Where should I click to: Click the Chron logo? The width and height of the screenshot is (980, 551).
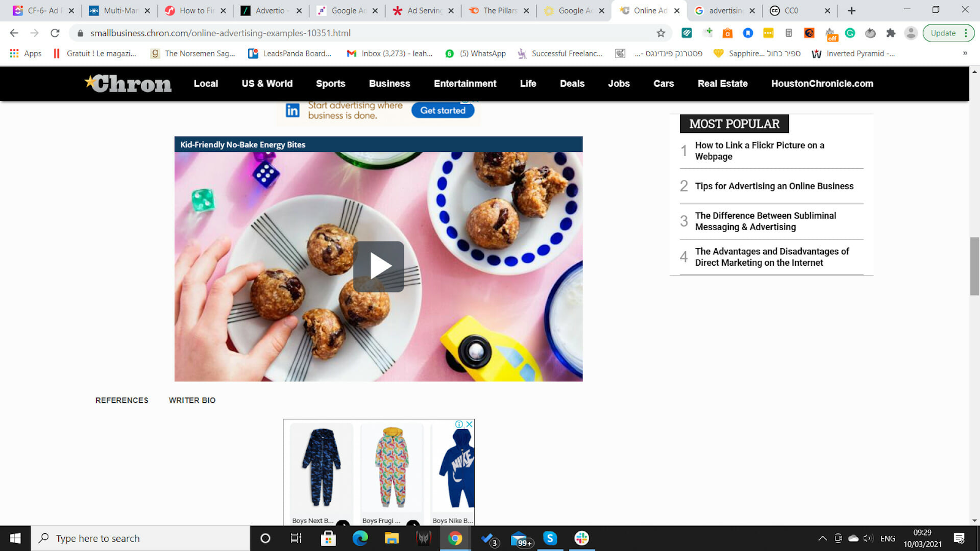(x=128, y=83)
